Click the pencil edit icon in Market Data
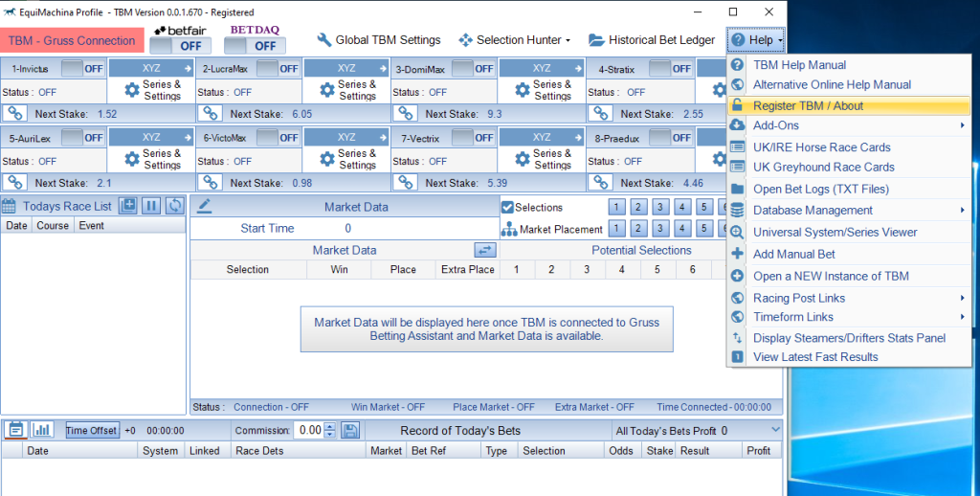The height and width of the screenshot is (496, 980). click(204, 207)
